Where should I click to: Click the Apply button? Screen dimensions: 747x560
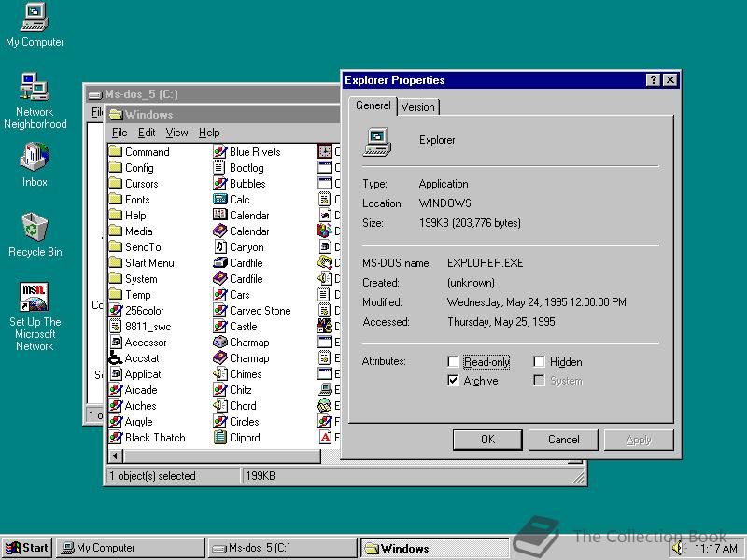(639, 440)
